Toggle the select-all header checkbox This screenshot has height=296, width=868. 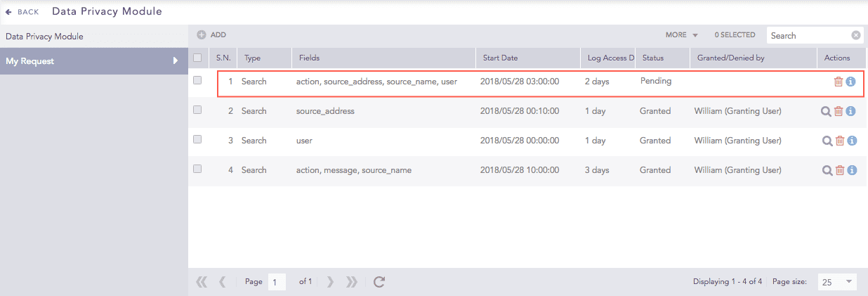[197, 58]
